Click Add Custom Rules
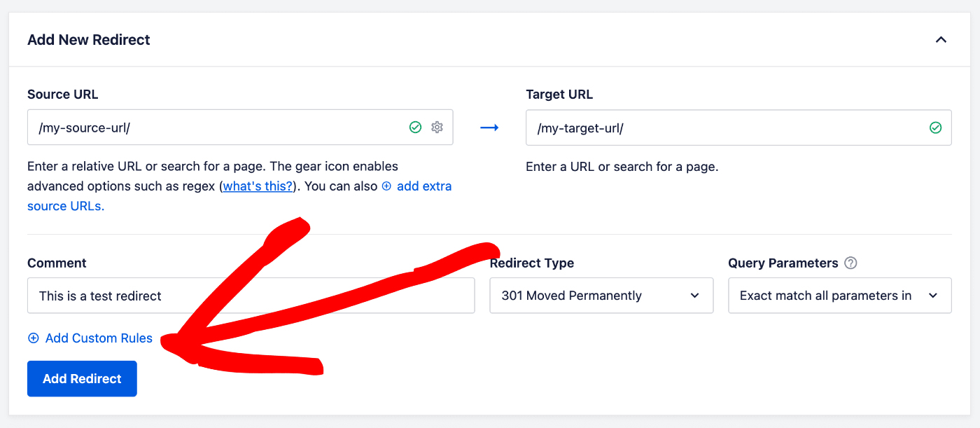 (x=99, y=338)
